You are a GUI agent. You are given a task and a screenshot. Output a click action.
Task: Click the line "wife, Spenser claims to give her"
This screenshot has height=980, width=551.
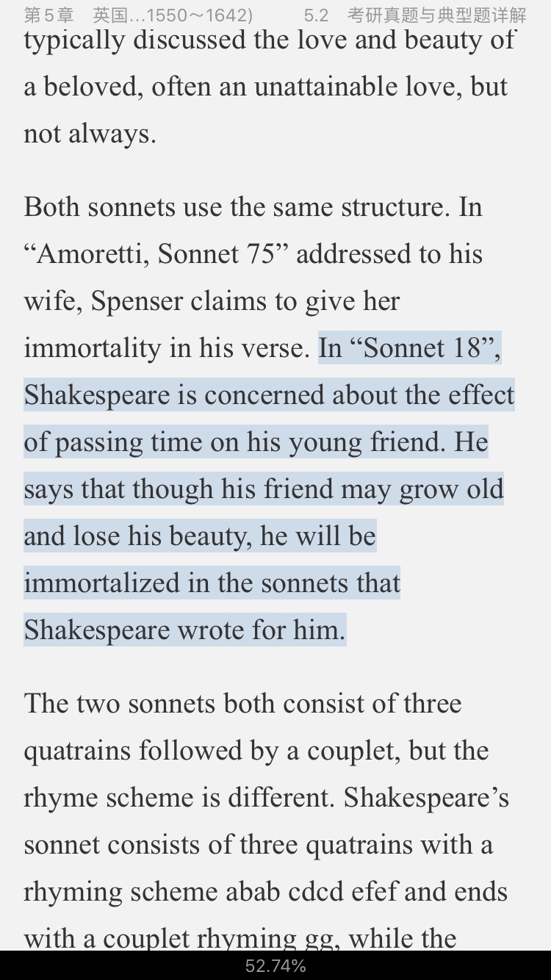coord(212,301)
